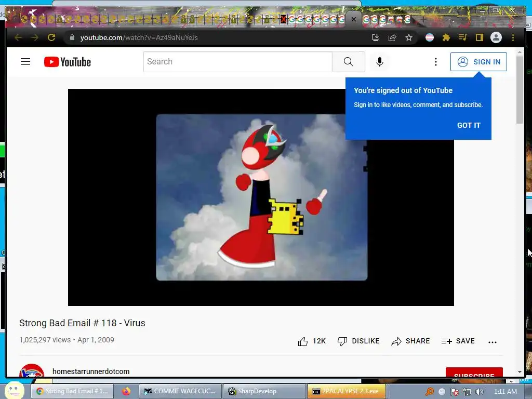Click the address bar URL youtube.com/watch
The width and height of the screenshot is (532, 399).
tap(139, 37)
